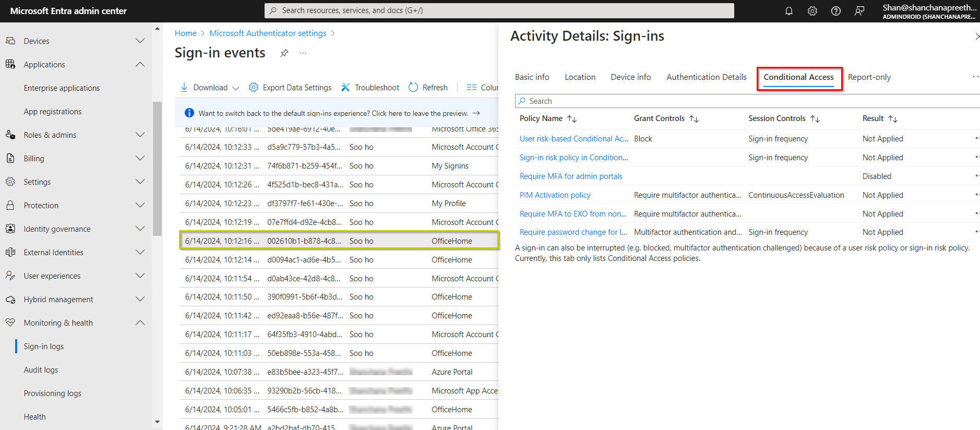The image size is (980, 430).
Task: Open User risk-based Conditional Access policy link
Action: click(x=574, y=139)
